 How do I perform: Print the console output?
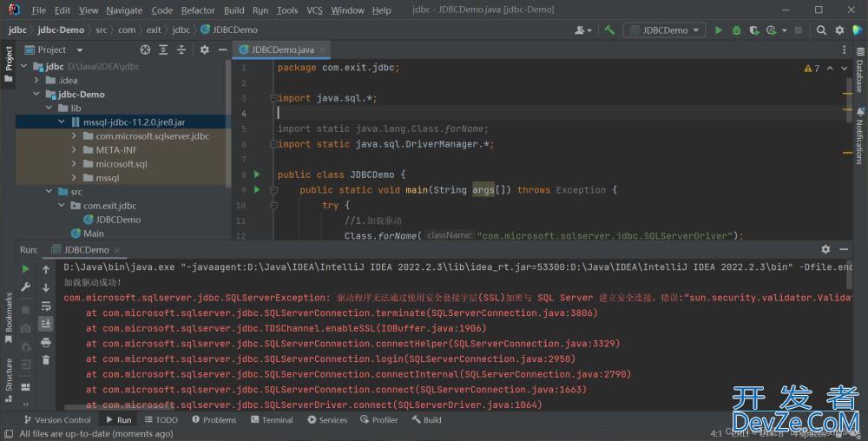46,343
